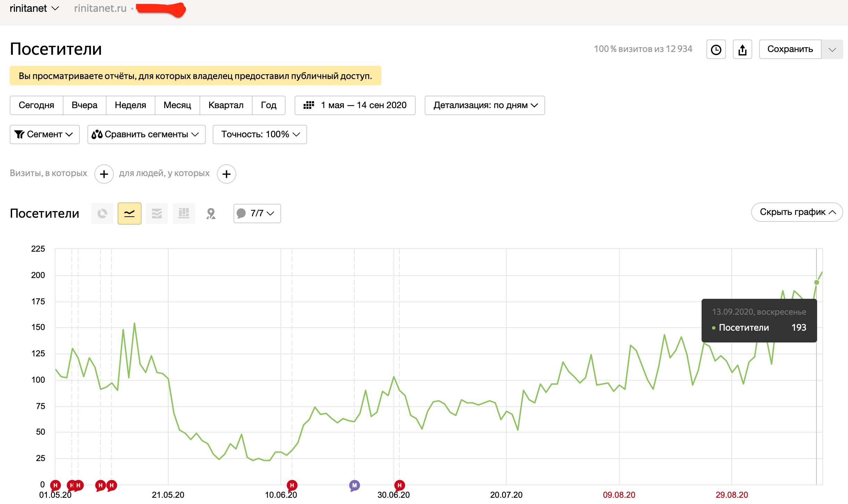Click the clock history icon
848x504 pixels.
[x=716, y=50]
